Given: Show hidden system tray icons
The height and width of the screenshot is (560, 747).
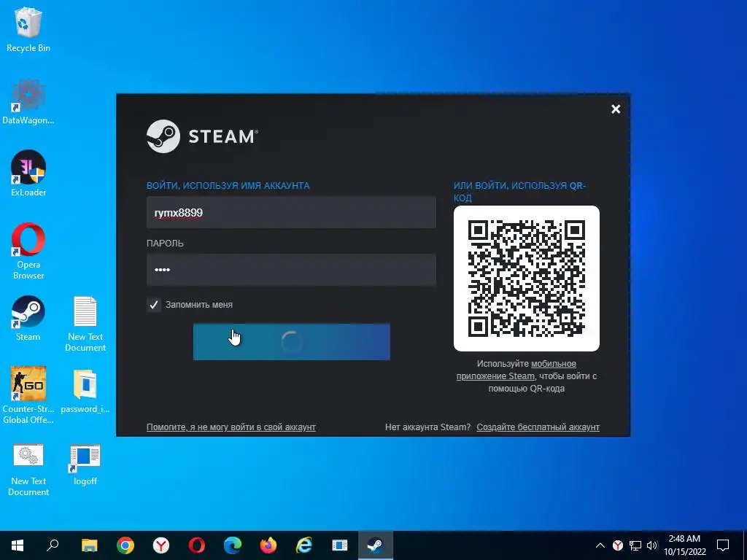Looking at the screenshot, I should (x=600, y=545).
